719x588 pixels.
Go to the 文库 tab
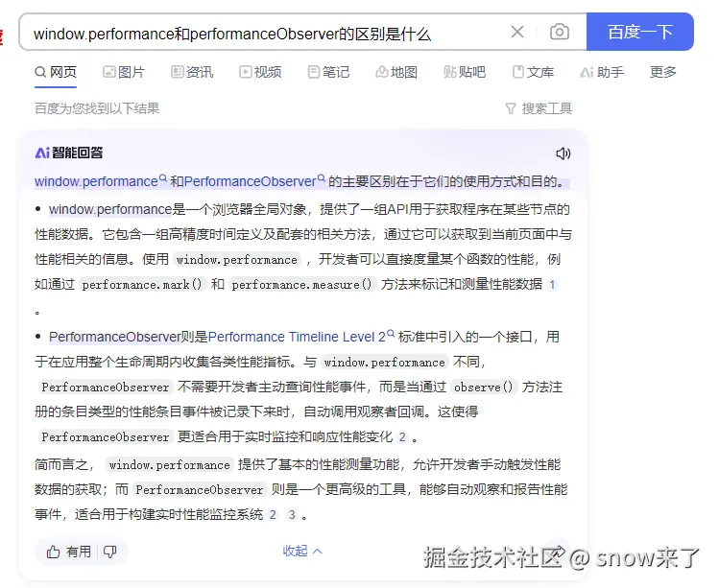[533, 72]
